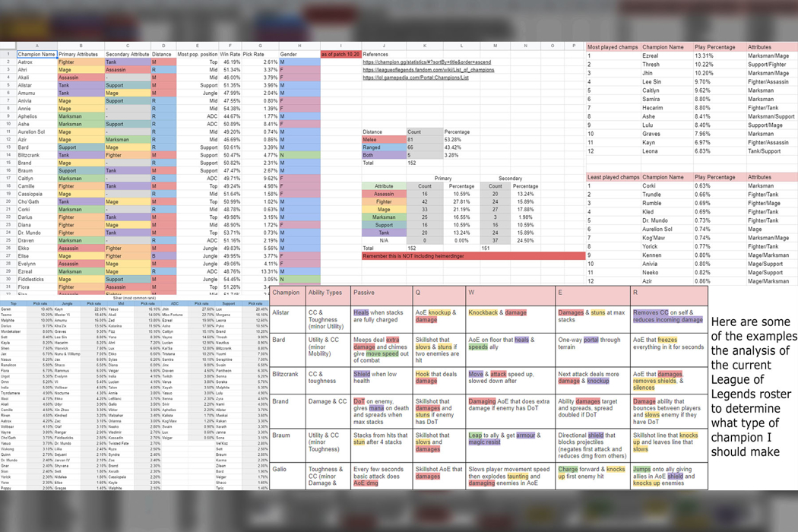
Task: Open the lol.gamepedia.com Champions List link
Action: 416,78
